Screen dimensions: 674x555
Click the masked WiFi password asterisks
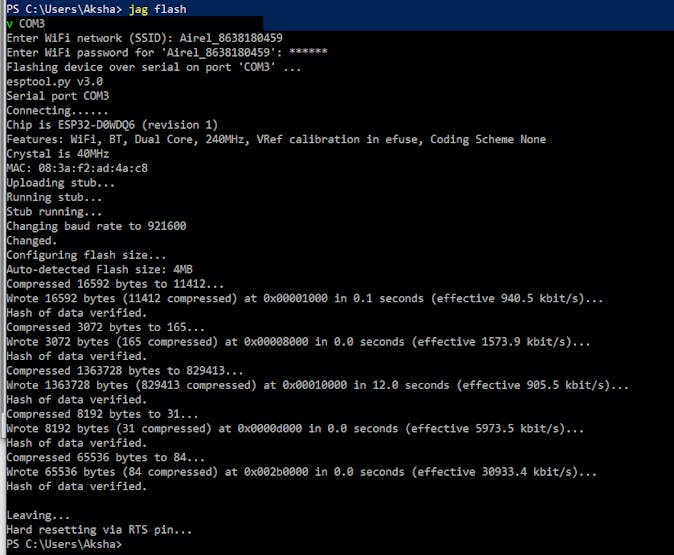(307, 52)
